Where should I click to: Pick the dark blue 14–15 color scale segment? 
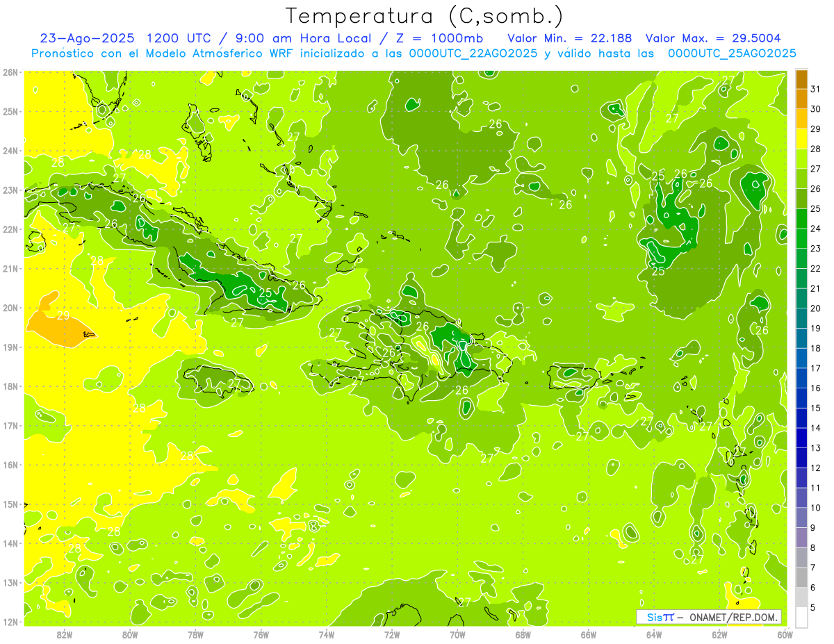coord(801,418)
